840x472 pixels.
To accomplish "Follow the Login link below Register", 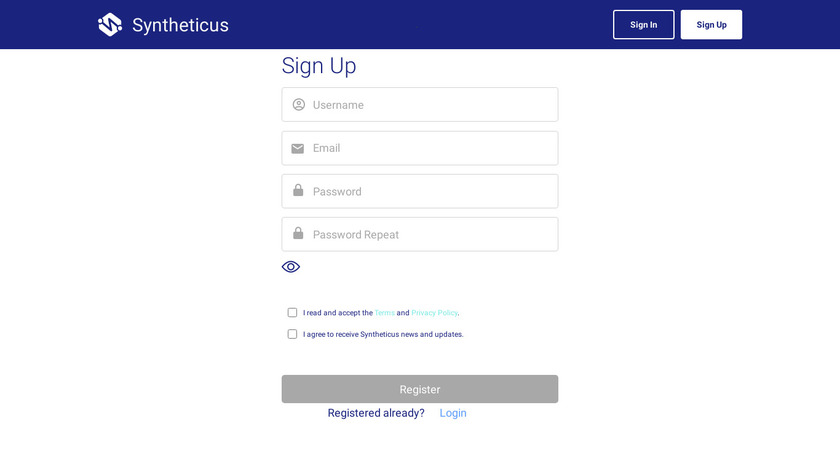I will coord(453,413).
